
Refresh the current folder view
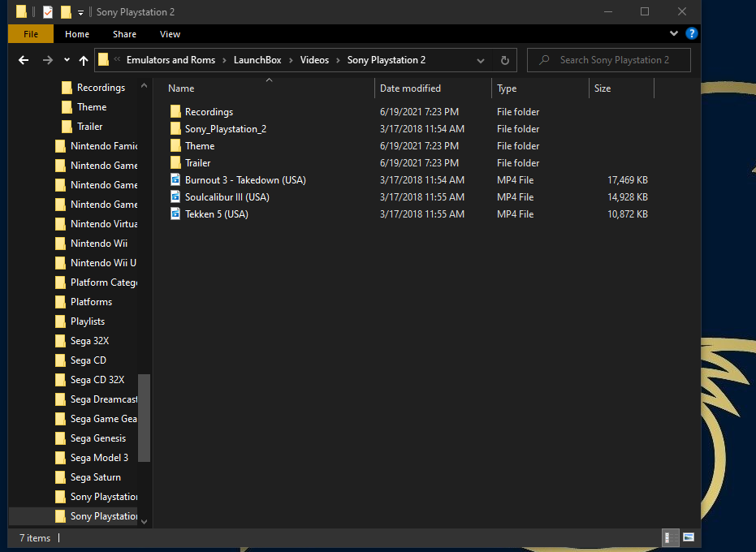tap(505, 60)
